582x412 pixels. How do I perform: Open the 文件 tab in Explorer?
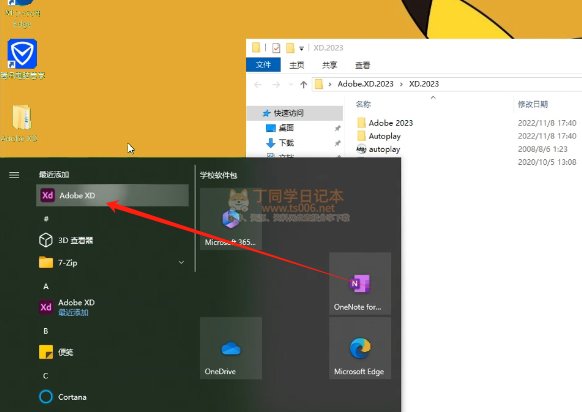coord(263,65)
